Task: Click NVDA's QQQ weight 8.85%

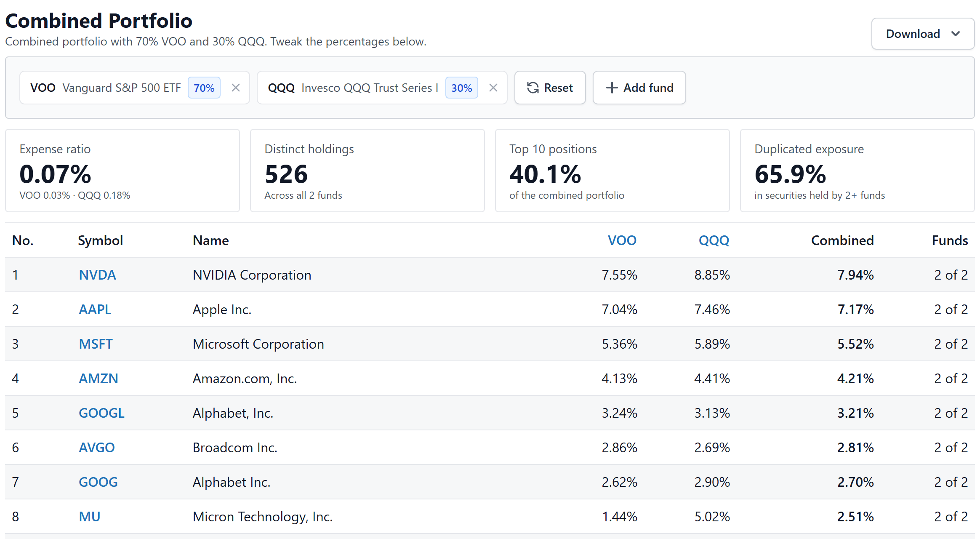Action: click(x=712, y=275)
